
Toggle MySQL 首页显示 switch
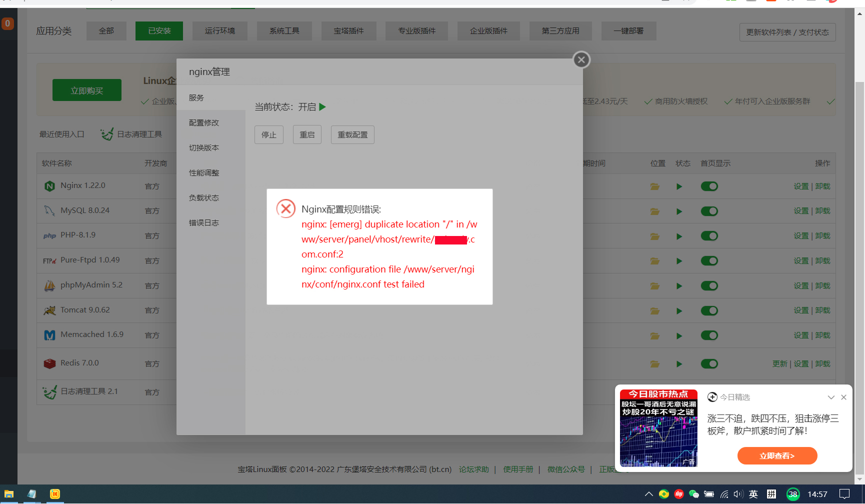709,211
